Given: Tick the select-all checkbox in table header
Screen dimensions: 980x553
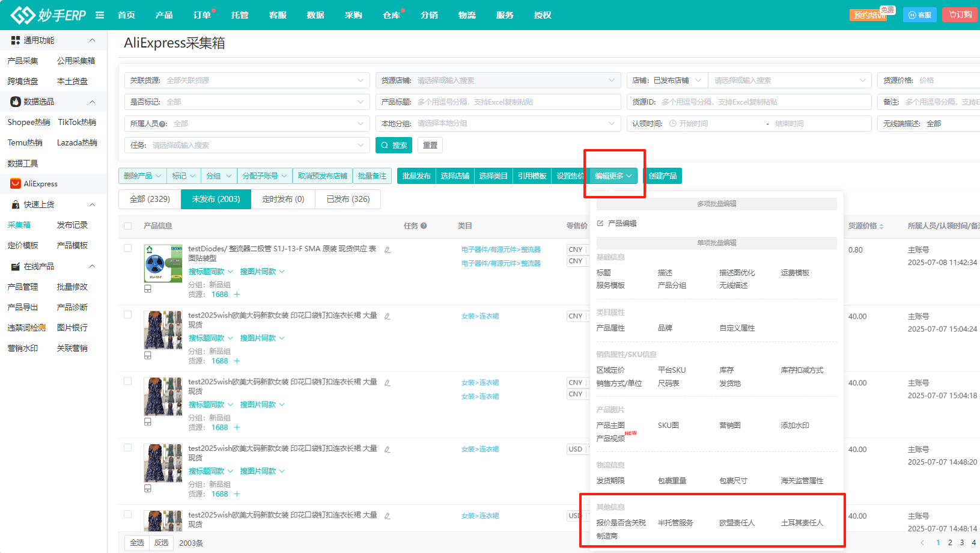Looking at the screenshot, I should (127, 226).
